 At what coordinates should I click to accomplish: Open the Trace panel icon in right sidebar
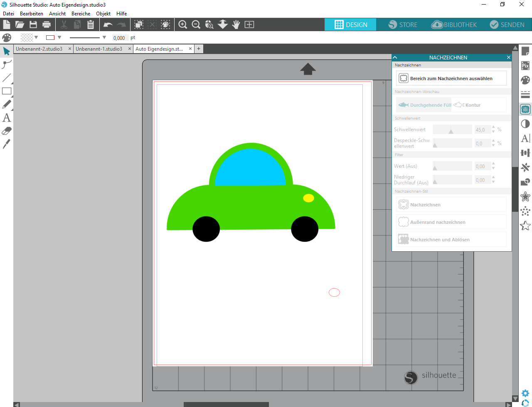pyautogui.click(x=525, y=109)
